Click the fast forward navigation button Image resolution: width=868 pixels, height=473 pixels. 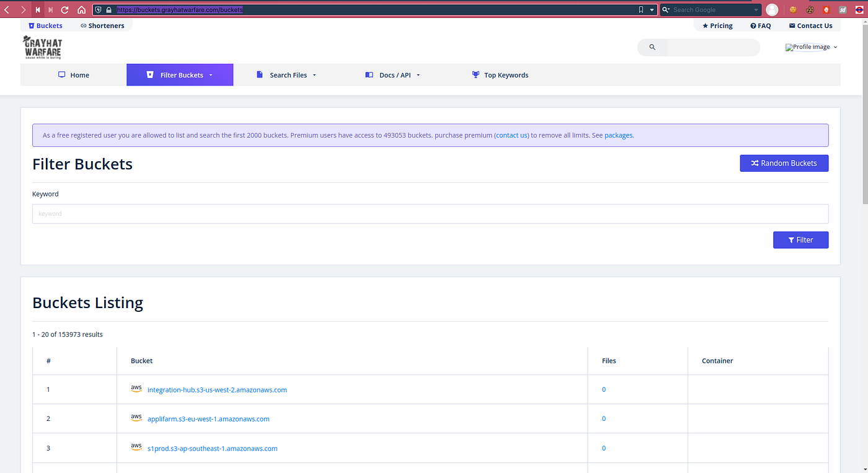pos(50,10)
